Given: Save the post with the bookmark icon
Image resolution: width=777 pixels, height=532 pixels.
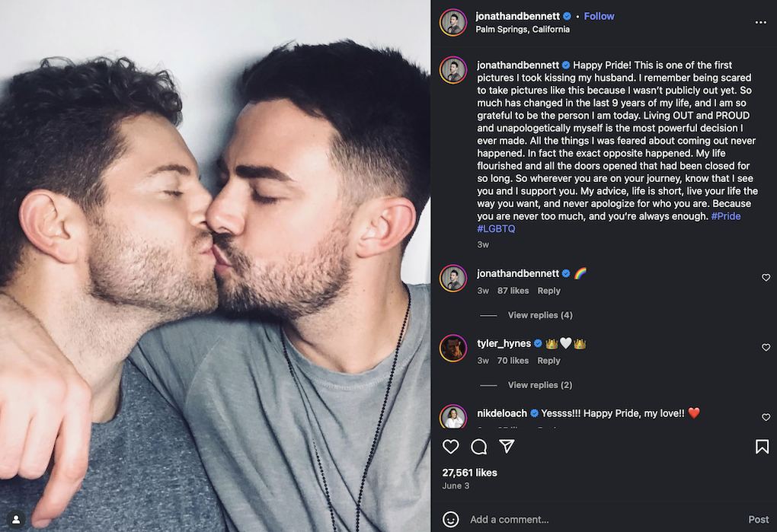Looking at the screenshot, I should coord(762,447).
